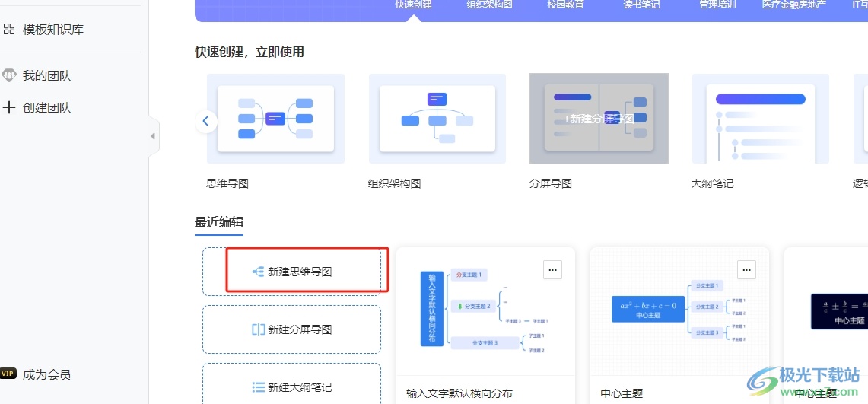Click the split-screen icon in 新建分屏导图
Image resolution: width=868 pixels, height=404 pixels.
pos(258,329)
